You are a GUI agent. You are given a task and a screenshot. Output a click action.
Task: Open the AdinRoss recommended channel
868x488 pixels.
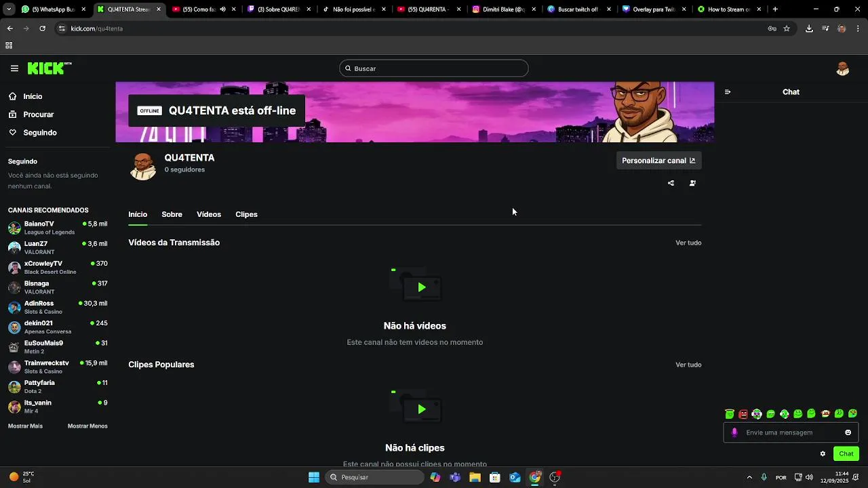[x=58, y=307]
